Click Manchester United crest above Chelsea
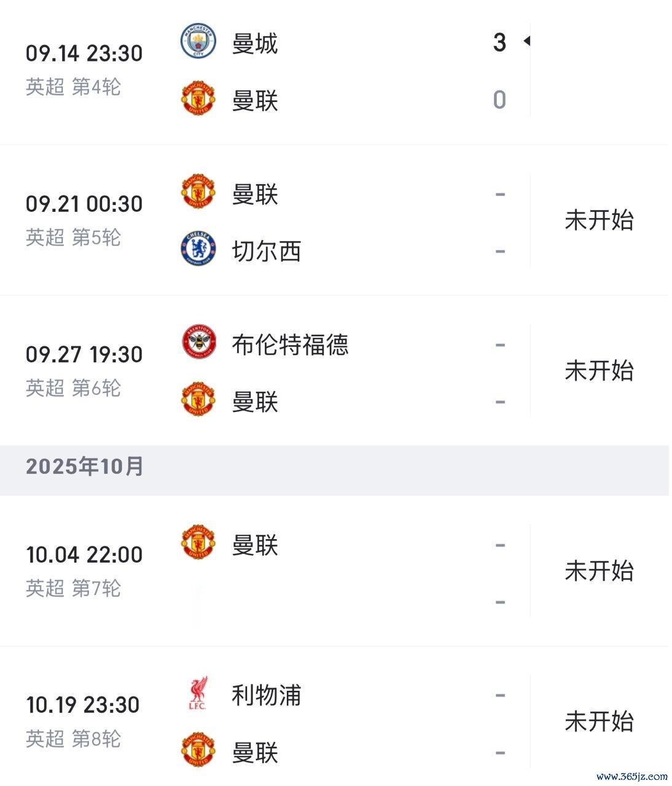Image resolution: width=672 pixels, height=786 pixels. coord(198,192)
